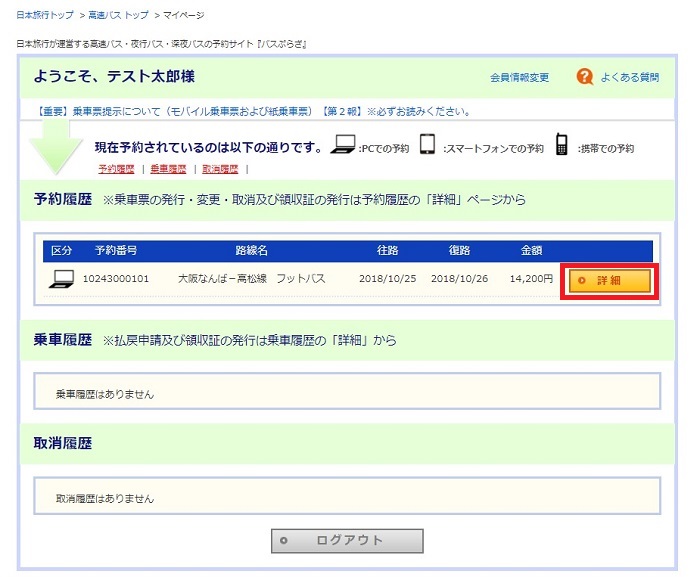Click the smartphone reservation legend icon
This screenshot has height=577, width=700.
427,146
